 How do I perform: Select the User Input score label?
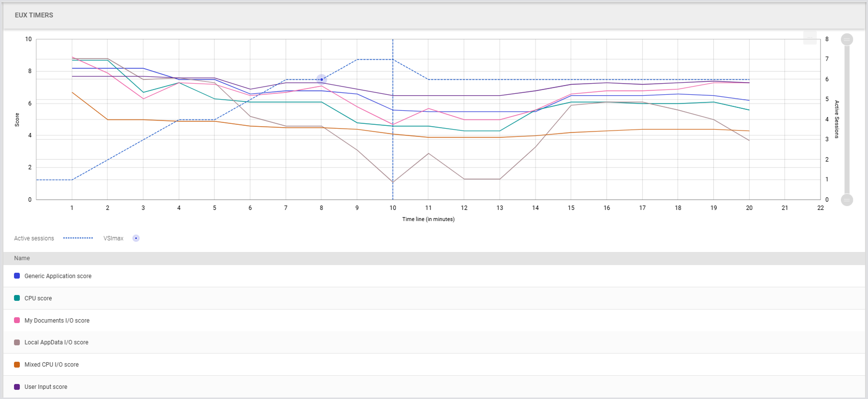click(x=46, y=387)
